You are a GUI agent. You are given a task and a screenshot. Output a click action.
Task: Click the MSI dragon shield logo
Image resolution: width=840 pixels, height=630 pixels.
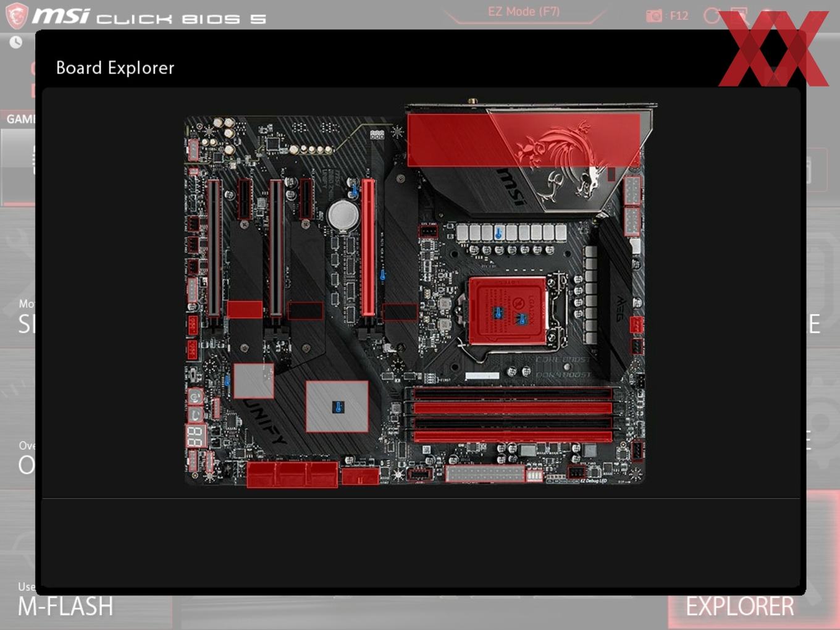click(x=17, y=15)
